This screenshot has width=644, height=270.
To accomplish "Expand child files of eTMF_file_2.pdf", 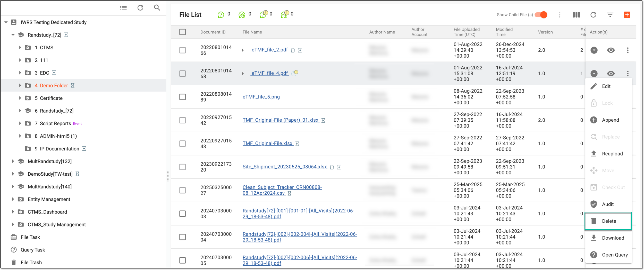I will [x=243, y=50].
